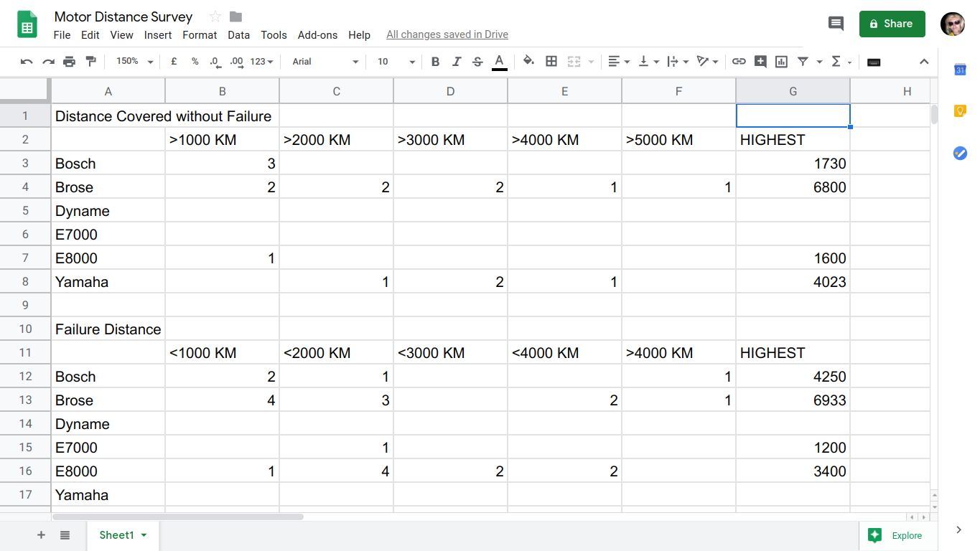Go to Sheets home icon

click(27, 24)
